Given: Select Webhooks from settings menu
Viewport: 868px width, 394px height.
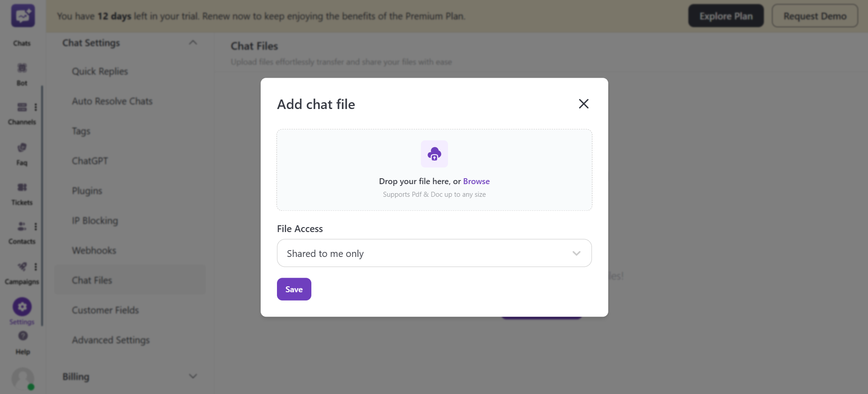Looking at the screenshot, I should (x=94, y=250).
